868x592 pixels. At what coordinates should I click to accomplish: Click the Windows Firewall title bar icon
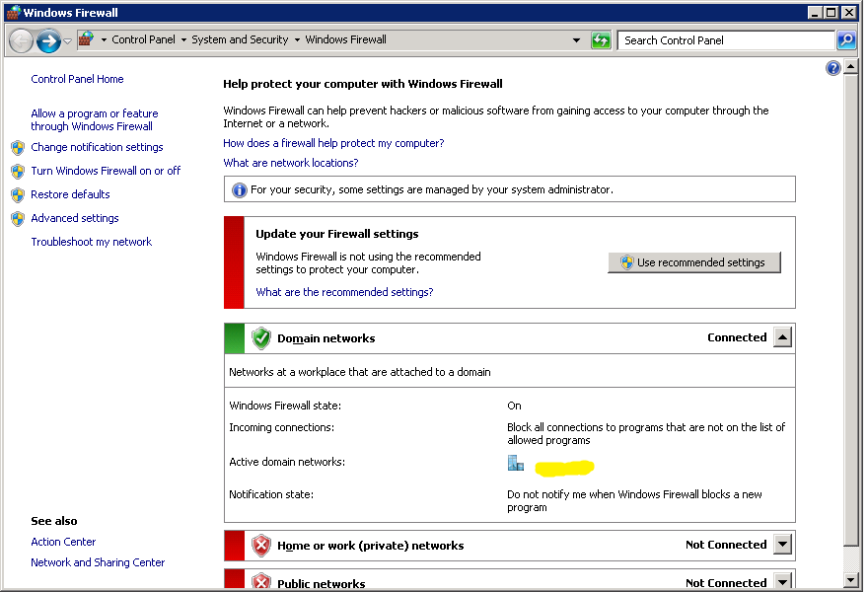tap(14, 12)
